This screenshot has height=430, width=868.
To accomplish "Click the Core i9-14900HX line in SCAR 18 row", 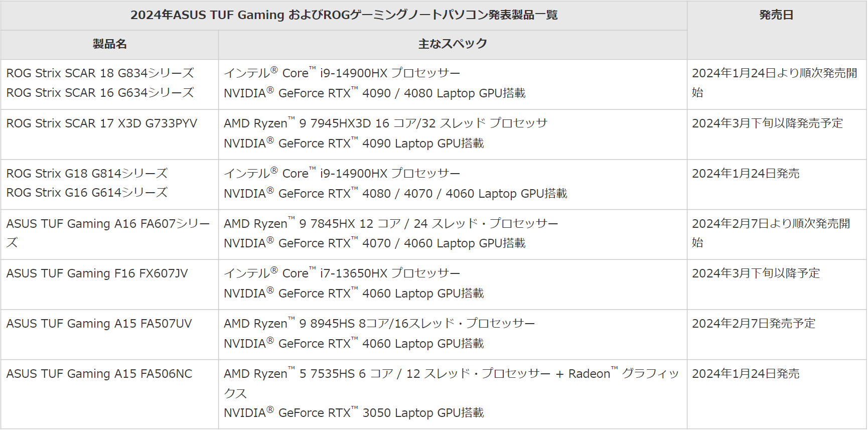I will 342,73.
